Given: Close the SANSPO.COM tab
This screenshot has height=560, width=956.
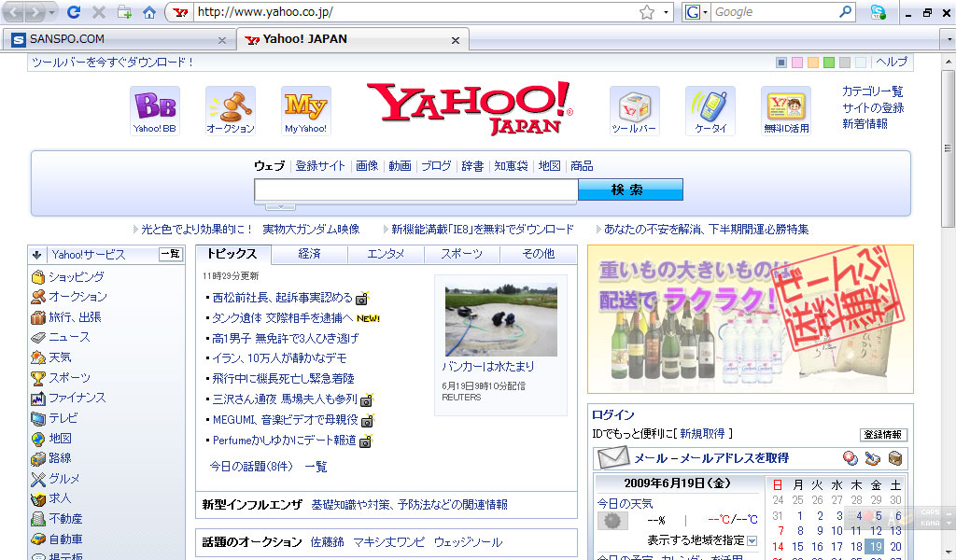Looking at the screenshot, I should (222, 40).
